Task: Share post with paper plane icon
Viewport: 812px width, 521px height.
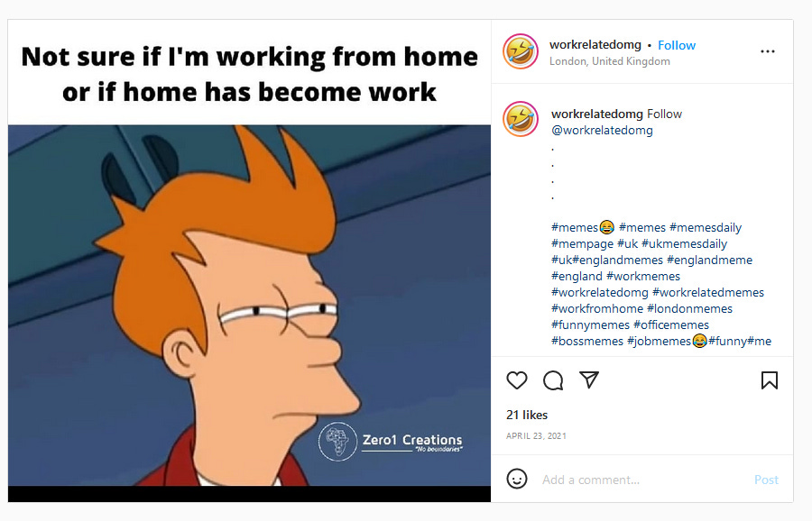Action: click(x=589, y=379)
